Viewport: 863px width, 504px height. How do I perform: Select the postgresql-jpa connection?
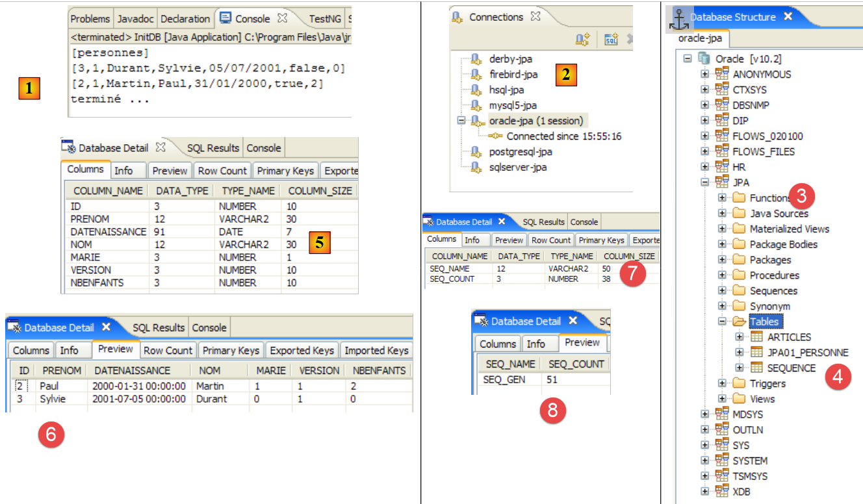tap(521, 152)
